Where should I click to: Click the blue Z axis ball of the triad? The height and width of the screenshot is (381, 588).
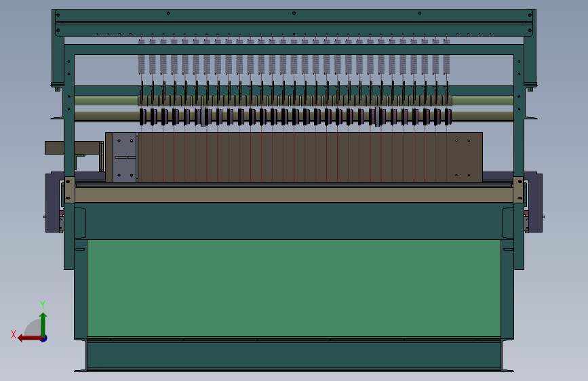(44, 338)
